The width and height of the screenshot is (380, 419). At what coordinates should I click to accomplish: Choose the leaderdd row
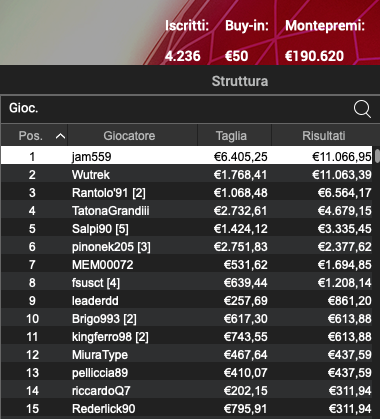click(x=187, y=301)
